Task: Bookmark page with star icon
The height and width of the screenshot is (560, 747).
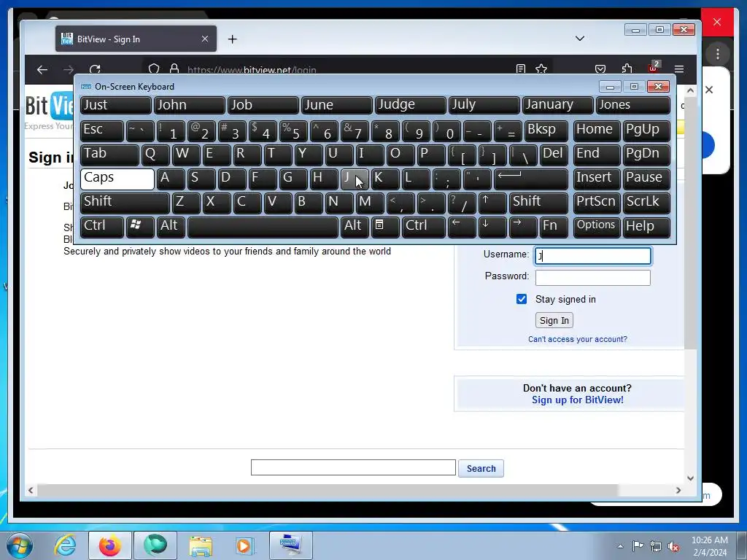Action: [x=541, y=69]
